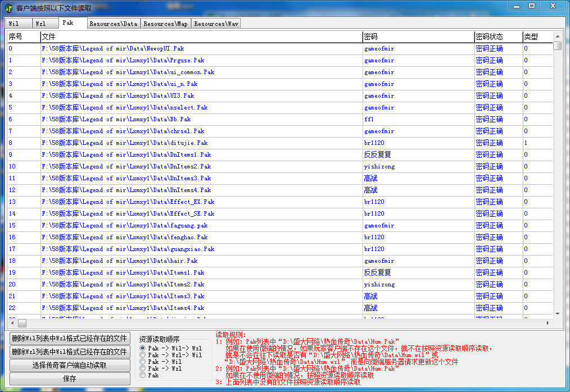Image resolution: width=570 pixels, height=392 pixels.
Task: Select the ui_common.Pak file row
Action: click(x=280, y=72)
